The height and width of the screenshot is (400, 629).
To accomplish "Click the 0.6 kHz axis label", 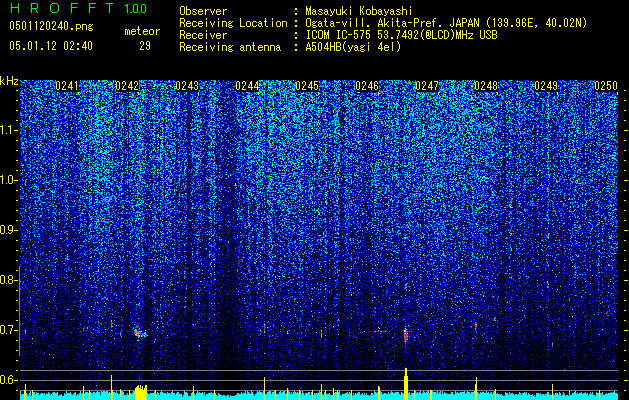I will pyautogui.click(x=9, y=380).
